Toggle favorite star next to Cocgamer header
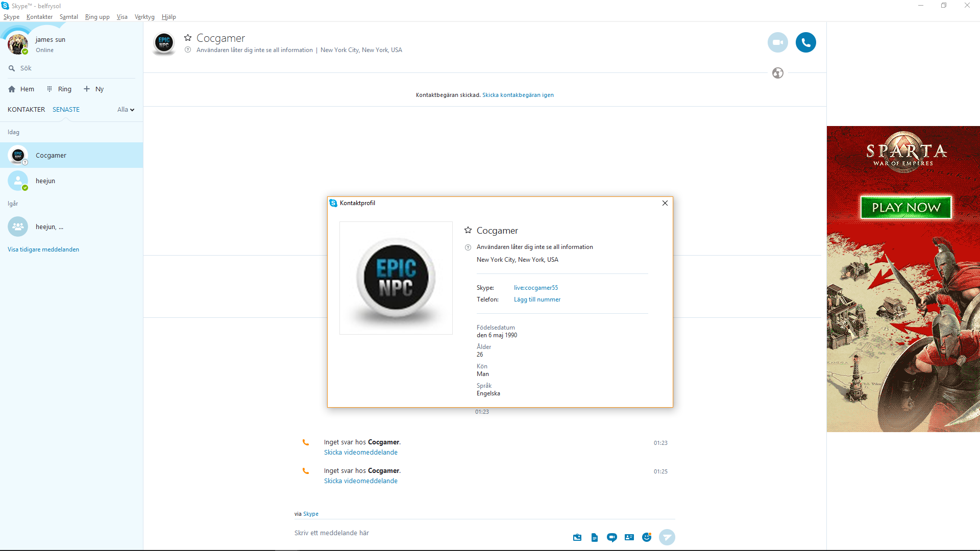 coord(188,38)
